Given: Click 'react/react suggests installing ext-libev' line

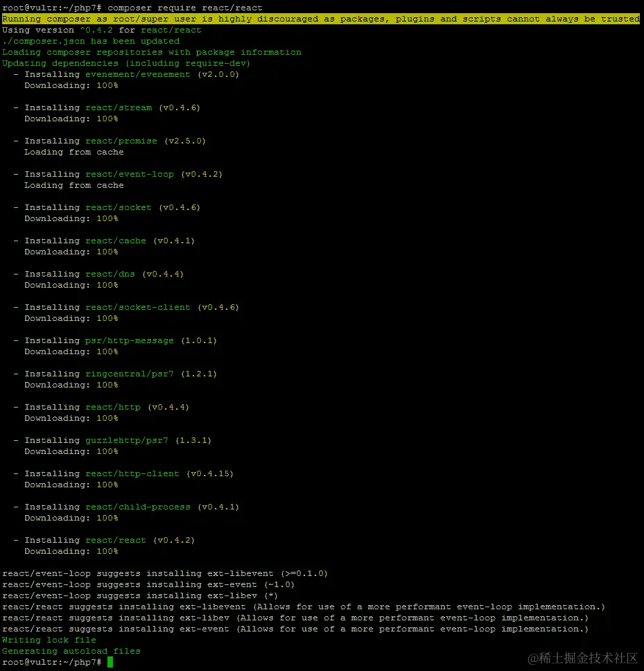Looking at the screenshot, I should tap(295, 618).
